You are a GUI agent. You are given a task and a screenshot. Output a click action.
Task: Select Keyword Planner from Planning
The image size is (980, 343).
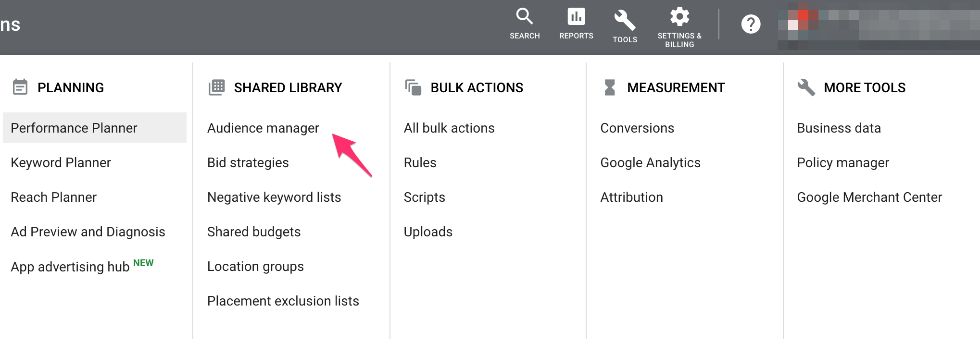coord(61,163)
